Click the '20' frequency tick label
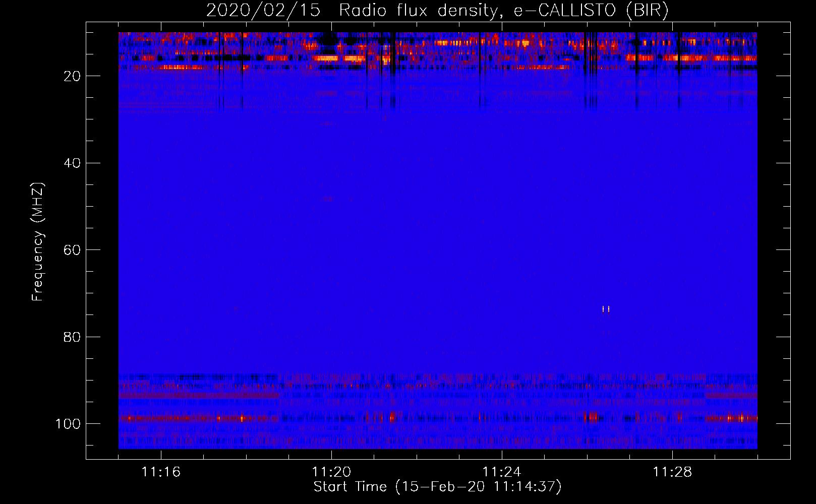This screenshot has width=816, height=504. pos(72,76)
